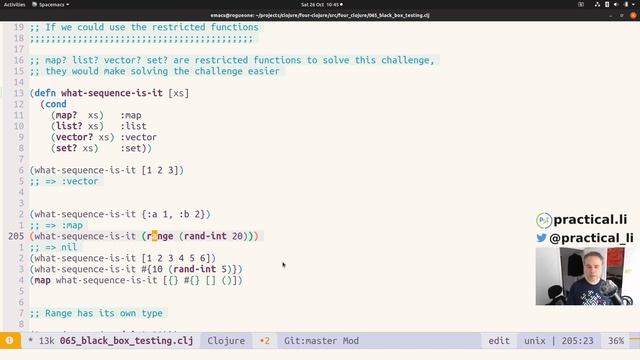Click the 13k buffer size indicator

(x=46, y=340)
